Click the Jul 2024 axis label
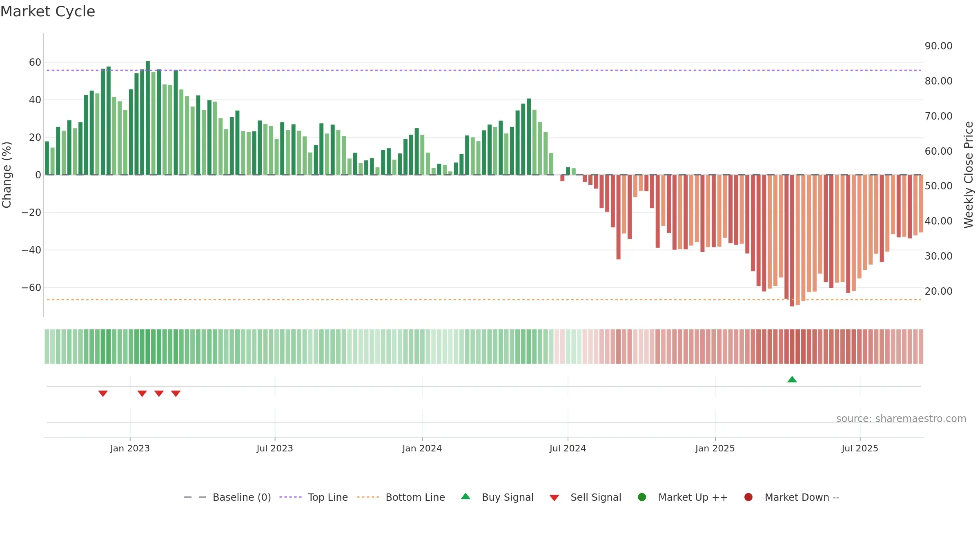 point(568,449)
